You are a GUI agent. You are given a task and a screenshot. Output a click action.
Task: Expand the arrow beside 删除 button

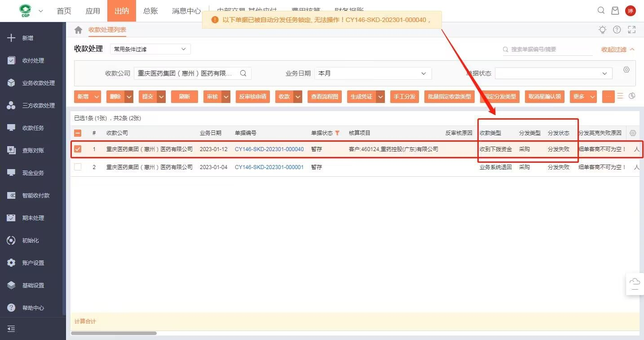(x=129, y=97)
